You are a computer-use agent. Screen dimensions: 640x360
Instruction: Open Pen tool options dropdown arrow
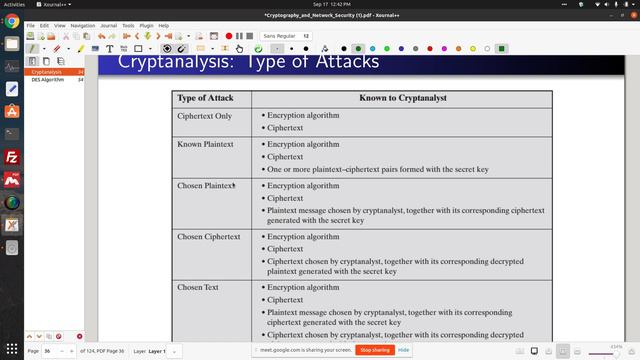pos(44,49)
